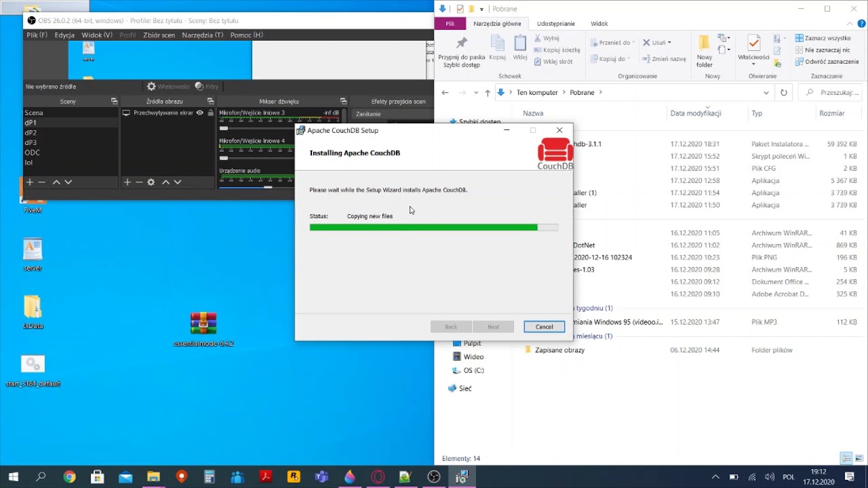Undock the Źródła obrazu panel in OBS
This screenshot has height=488, width=868.
coord(210,101)
